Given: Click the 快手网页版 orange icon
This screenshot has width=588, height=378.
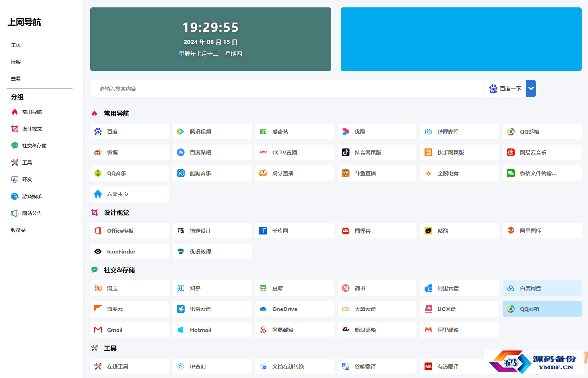Looking at the screenshot, I should pos(428,152).
